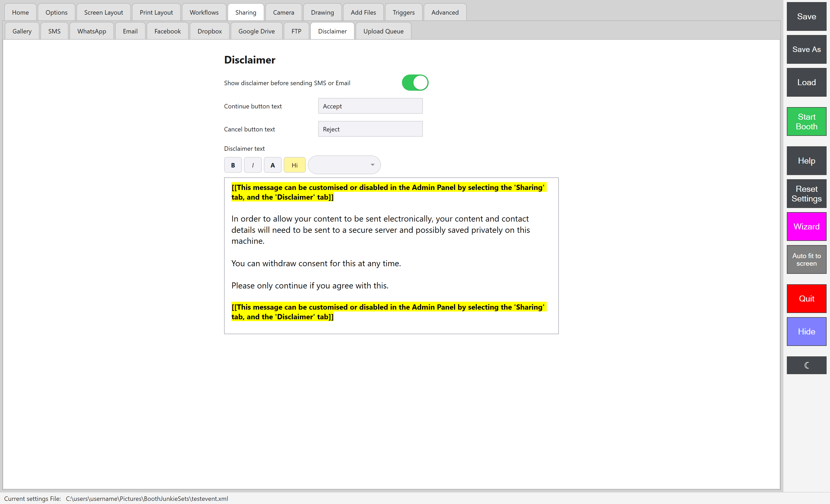Switch to Print Layout tab

pos(156,13)
